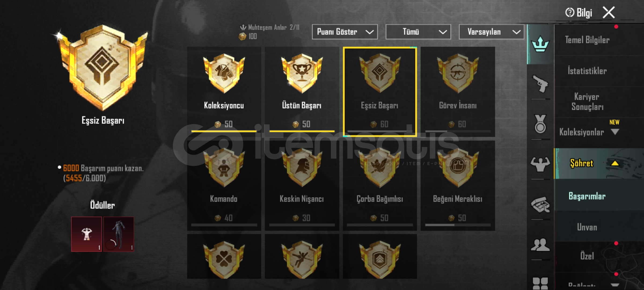Open the Varsayılan sort dropdown
The width and height of the screenshot is (644, 290).
pyautogui.click(x=491, y=32)
